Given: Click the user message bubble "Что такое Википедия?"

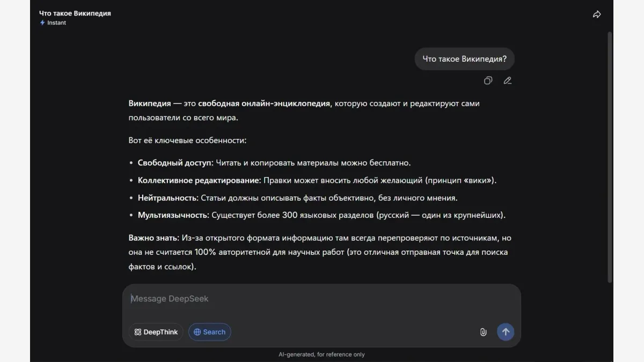Looking at the screenshot, I should 464,59.
